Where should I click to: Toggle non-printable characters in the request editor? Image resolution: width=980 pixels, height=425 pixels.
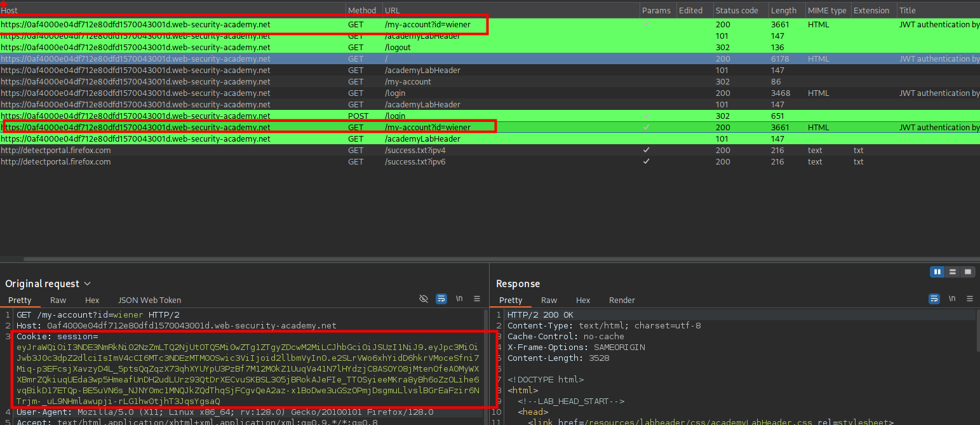[x=459, y=299]
